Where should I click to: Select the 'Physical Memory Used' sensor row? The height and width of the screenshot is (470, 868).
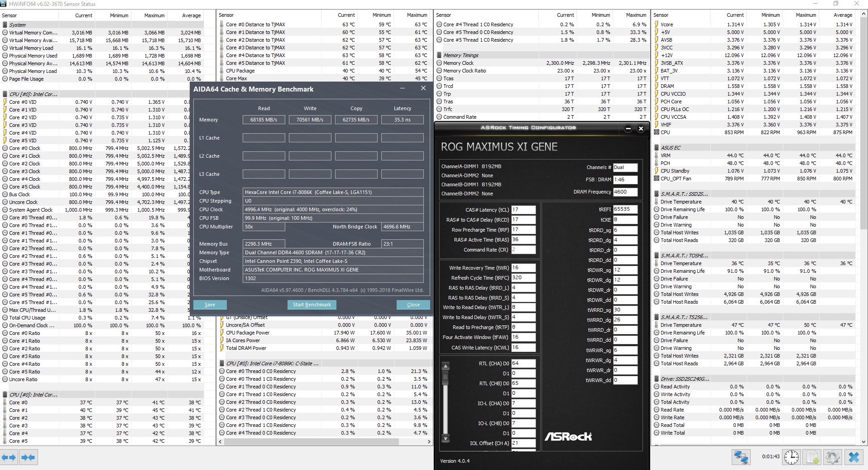pyautogui.click(x=102, y=56)
